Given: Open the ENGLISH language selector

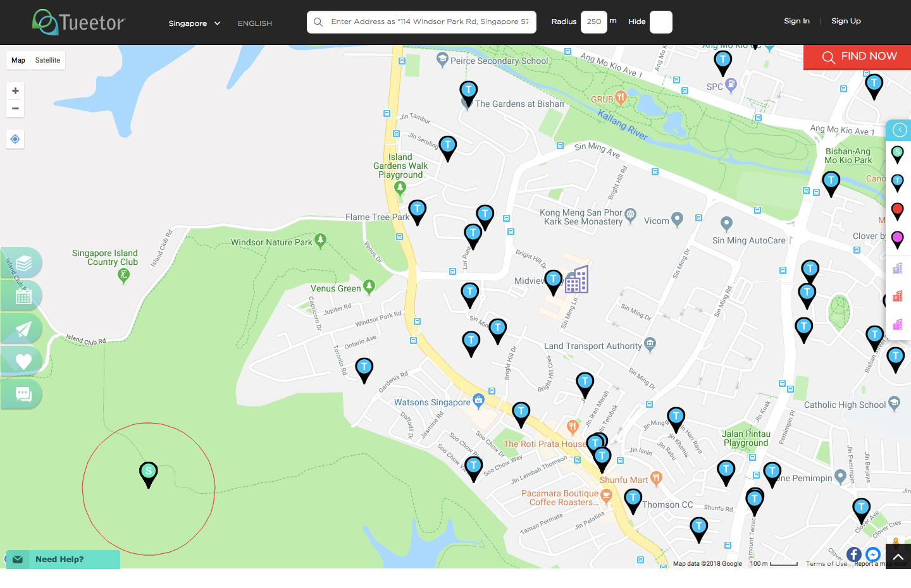Looking at the screenshot, I should [255, 23].
